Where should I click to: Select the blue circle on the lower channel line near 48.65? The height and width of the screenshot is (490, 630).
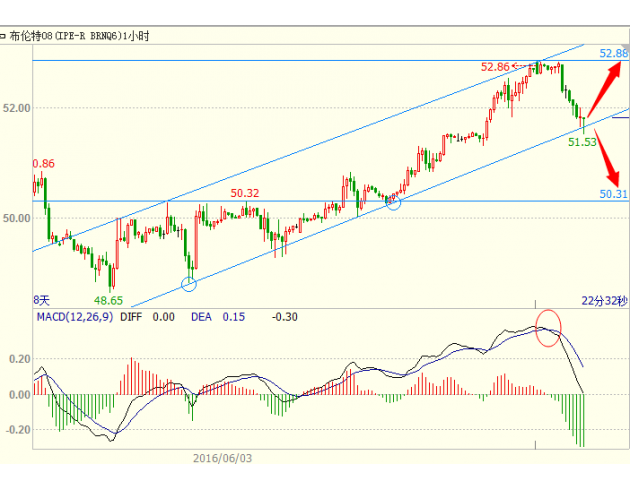coord(189,284)
